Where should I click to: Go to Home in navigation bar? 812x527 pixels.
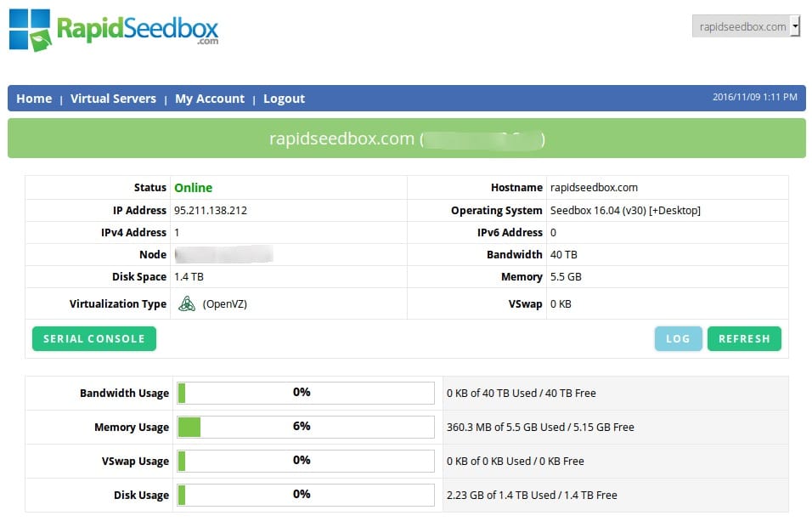tap(34, 99)
